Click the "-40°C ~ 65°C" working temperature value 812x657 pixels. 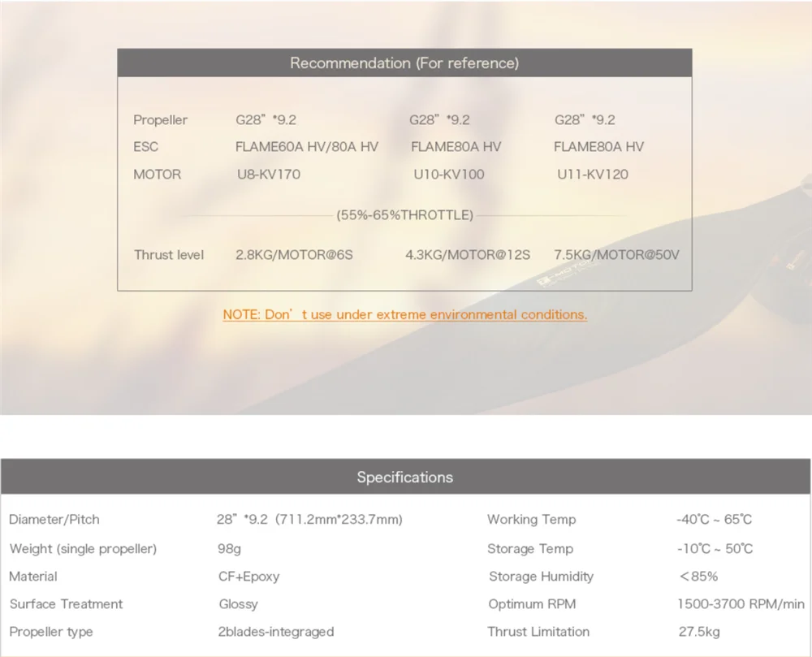(x=714, y=519)
